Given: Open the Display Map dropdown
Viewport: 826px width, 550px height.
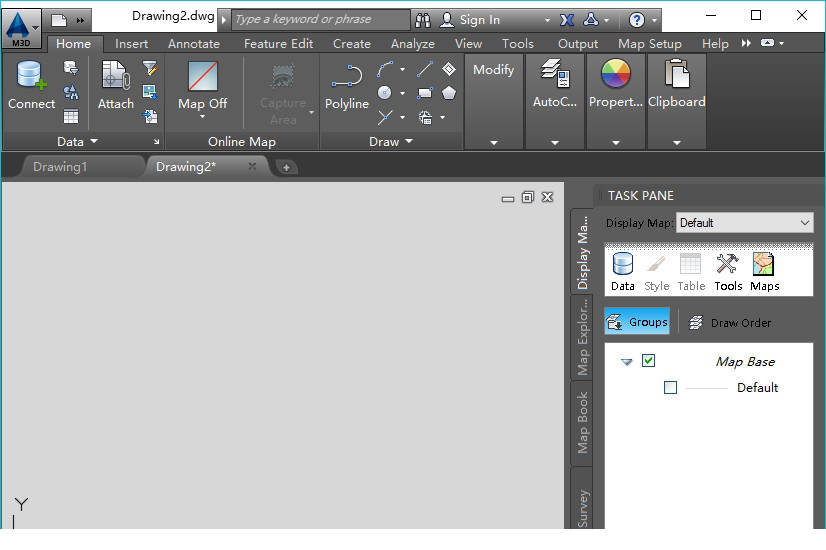Looking at the screenshot, I should (x=745, y=223).
